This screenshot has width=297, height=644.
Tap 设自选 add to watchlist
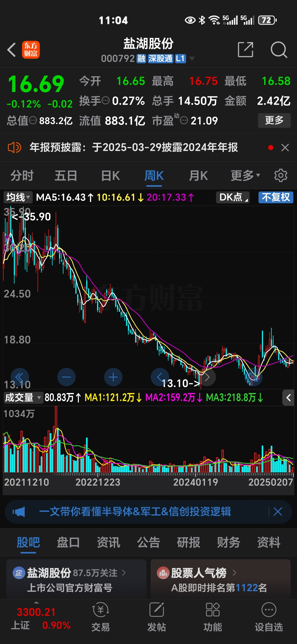pyautogui.click(x=269, y=617)
